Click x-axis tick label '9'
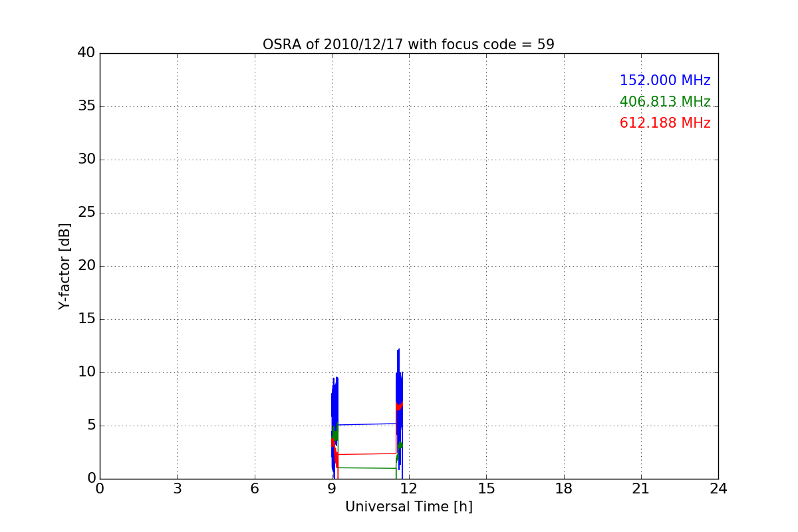 coord(332,489)
